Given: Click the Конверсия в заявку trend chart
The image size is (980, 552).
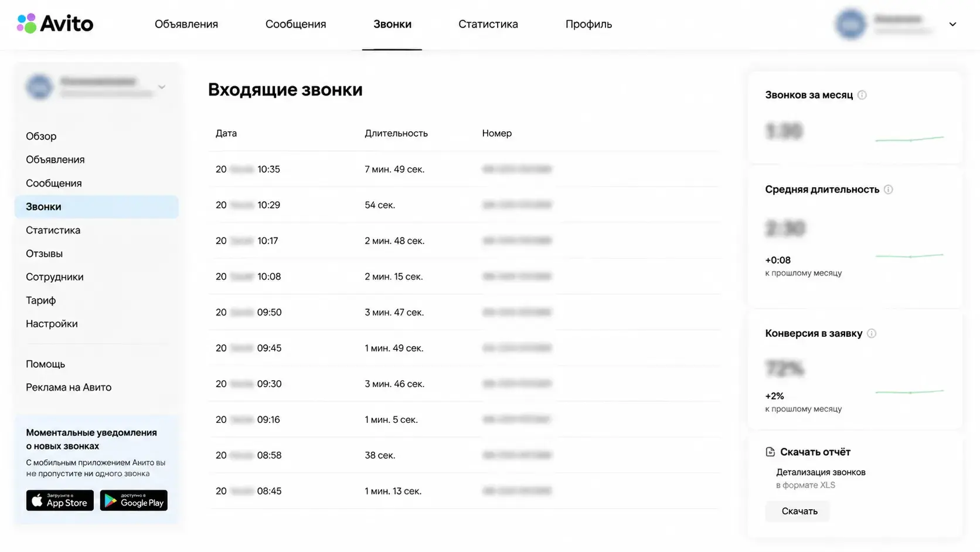Looking at the screenshot, I should coord(910,392).
